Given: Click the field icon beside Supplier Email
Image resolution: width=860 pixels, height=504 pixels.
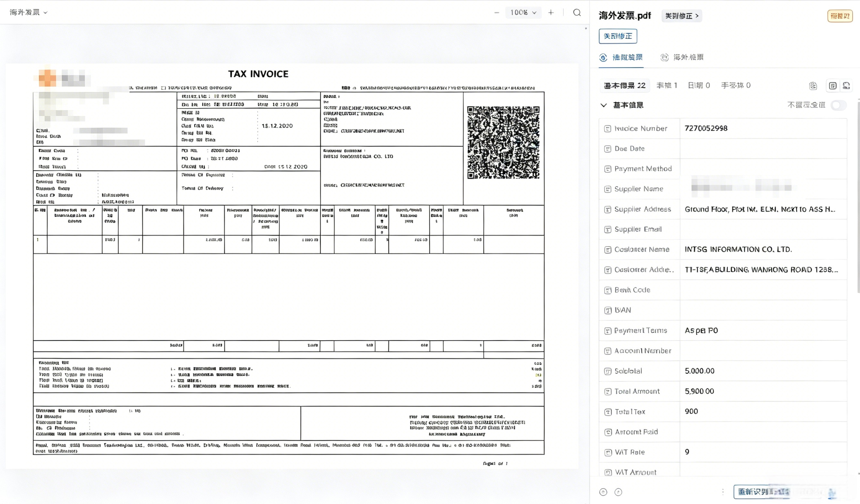Looking at the screenshot, I should coord(608,230).
